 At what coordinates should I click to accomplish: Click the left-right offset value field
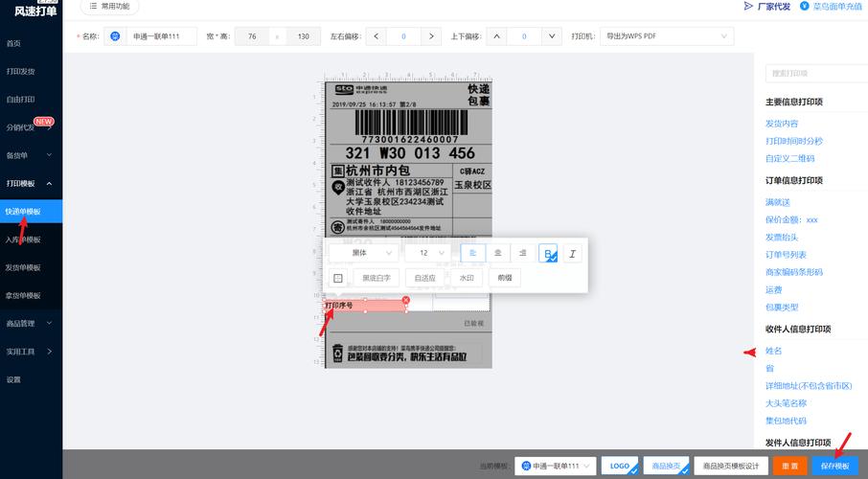click(x=403, y=36)
